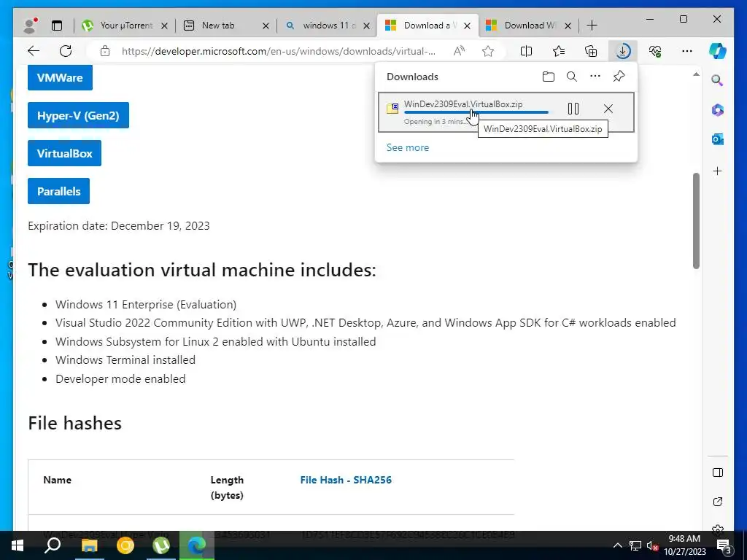747x560 pixels.
Task: Select 'Developer mode enabled' list item
Action: [120, 379]
